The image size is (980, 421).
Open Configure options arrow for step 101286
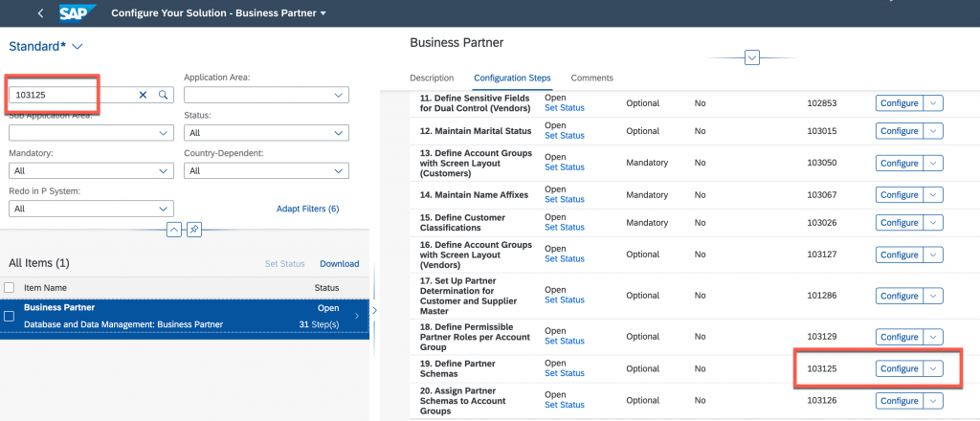(933, 296)
